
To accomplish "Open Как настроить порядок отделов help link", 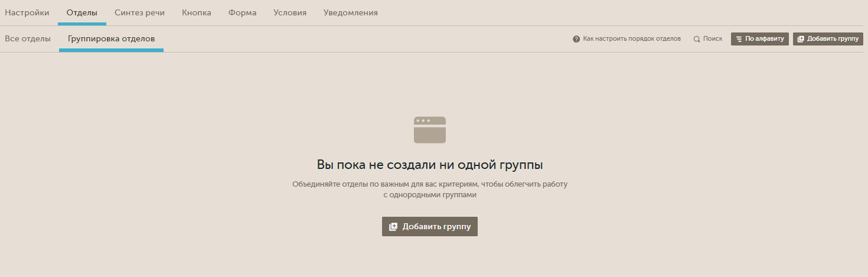I will click(632, 39).
